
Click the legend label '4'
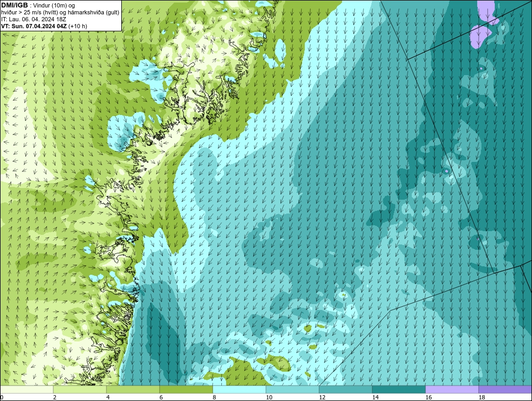tap(108, 397)
